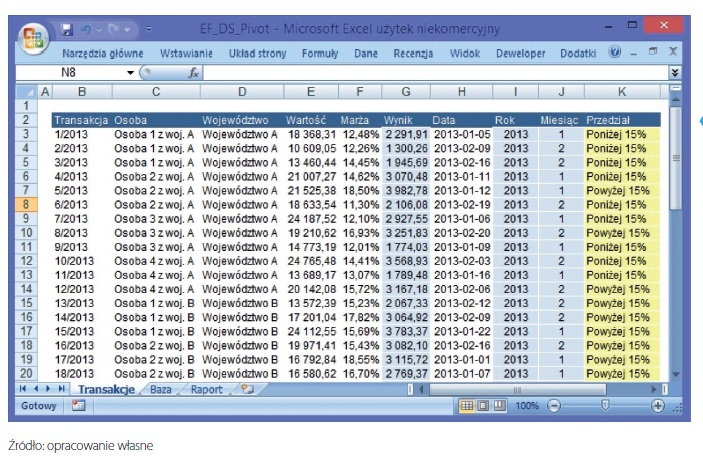
Task: Select the Województwo header cell
Action: click(240, 120)
